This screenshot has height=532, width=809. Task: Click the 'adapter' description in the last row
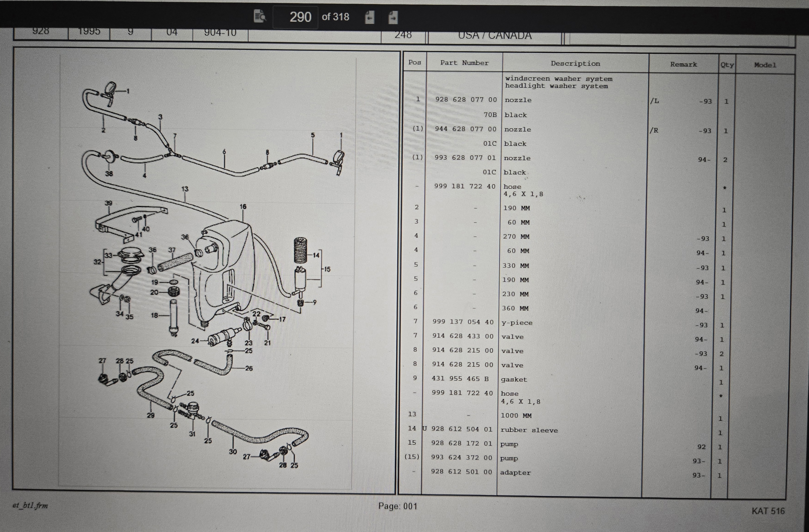tap(515, 472)
